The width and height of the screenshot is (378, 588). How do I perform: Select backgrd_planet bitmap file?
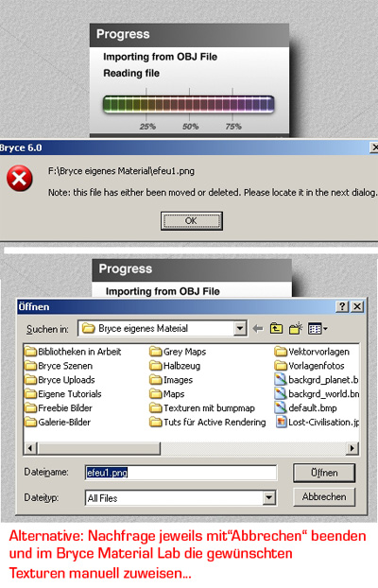tap(317, 380)
